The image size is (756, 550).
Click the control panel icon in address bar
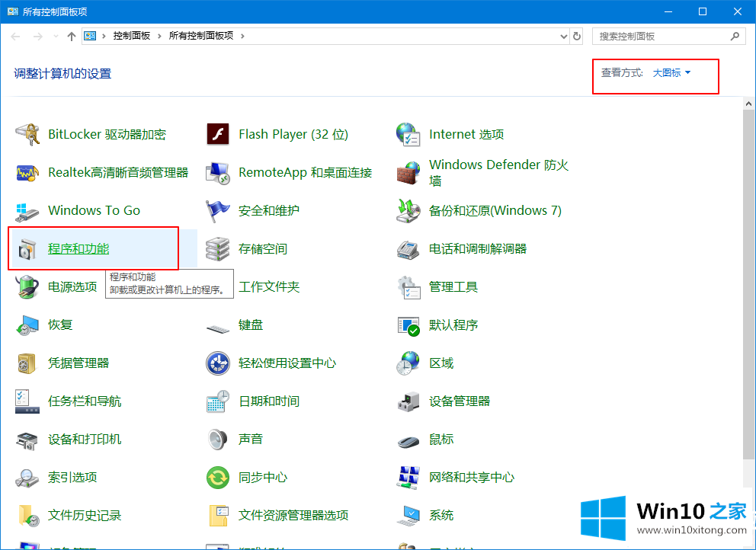(x=90, y=36)
